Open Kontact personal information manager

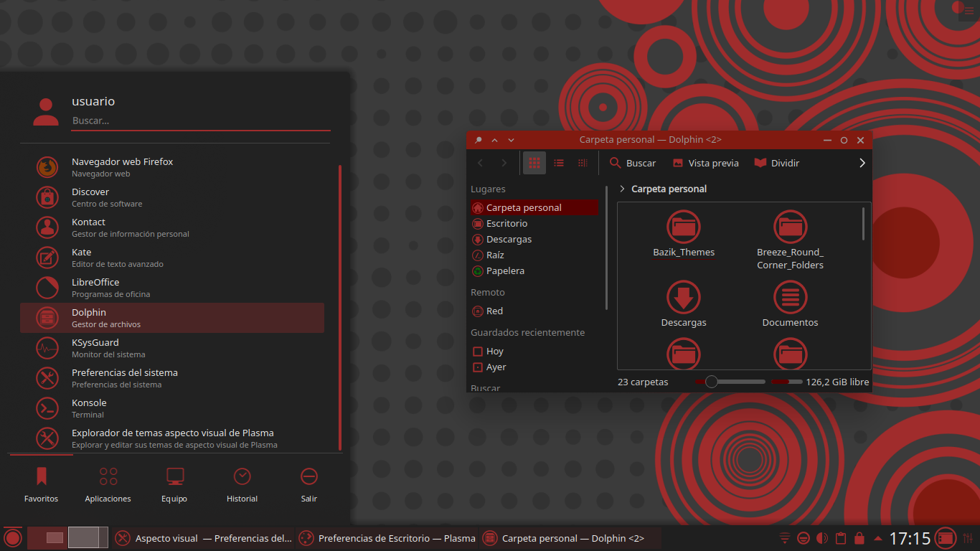click(x=172, y=227)
